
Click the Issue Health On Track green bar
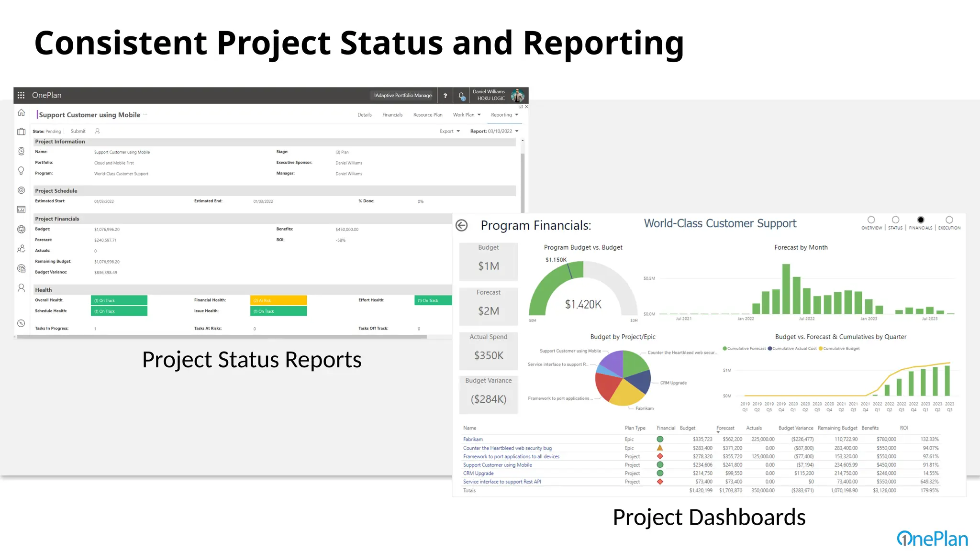coord(278,311)
